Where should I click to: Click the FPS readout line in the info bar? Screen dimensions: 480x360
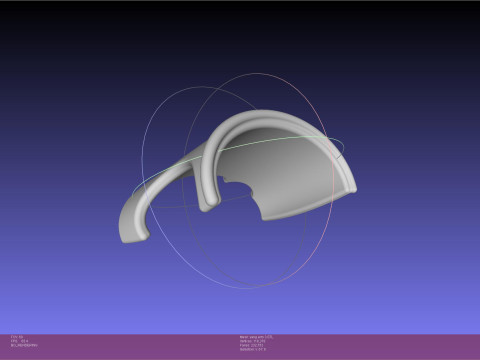[x=19, y=341]
